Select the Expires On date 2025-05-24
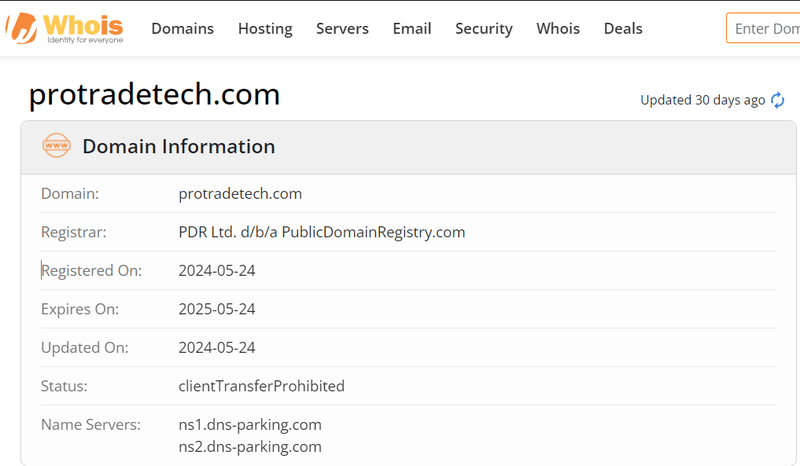Screen dimensions: 800x466 tap(217, 309)
